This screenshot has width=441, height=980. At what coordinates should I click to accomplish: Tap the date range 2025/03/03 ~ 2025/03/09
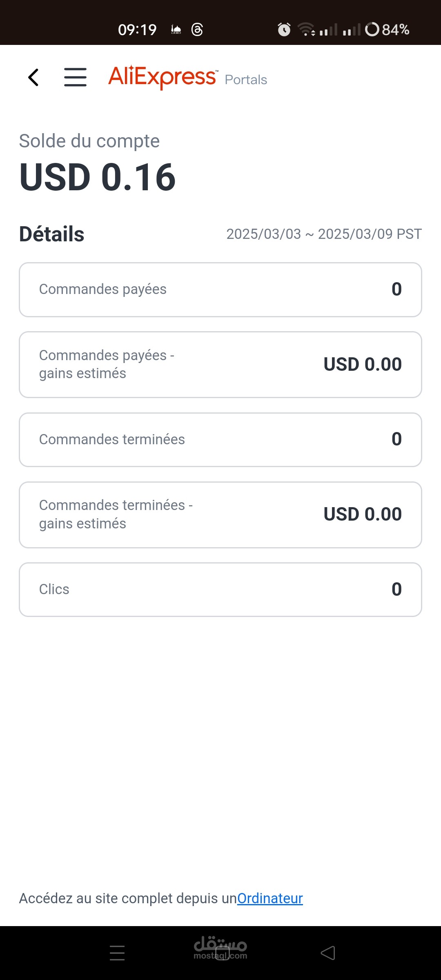point(324,234)
